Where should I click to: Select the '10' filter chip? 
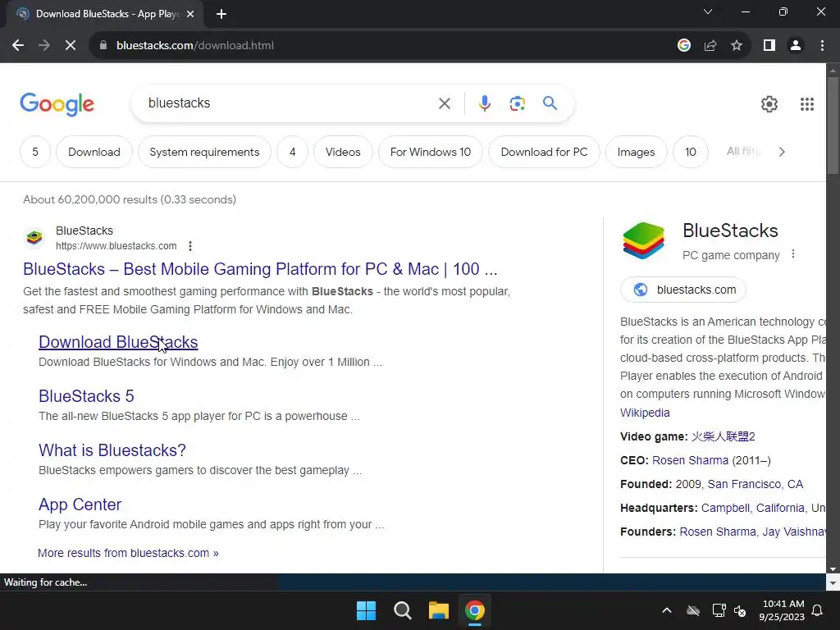pos(691,152)
